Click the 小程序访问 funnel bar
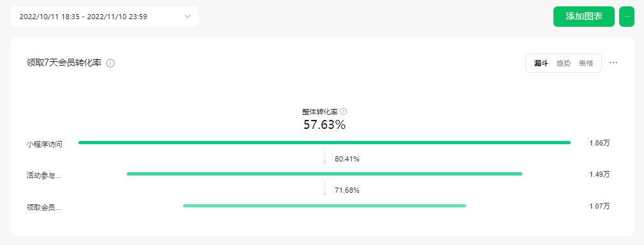Image resolution: width=644 pixels, height=245 pixels. 325,143
